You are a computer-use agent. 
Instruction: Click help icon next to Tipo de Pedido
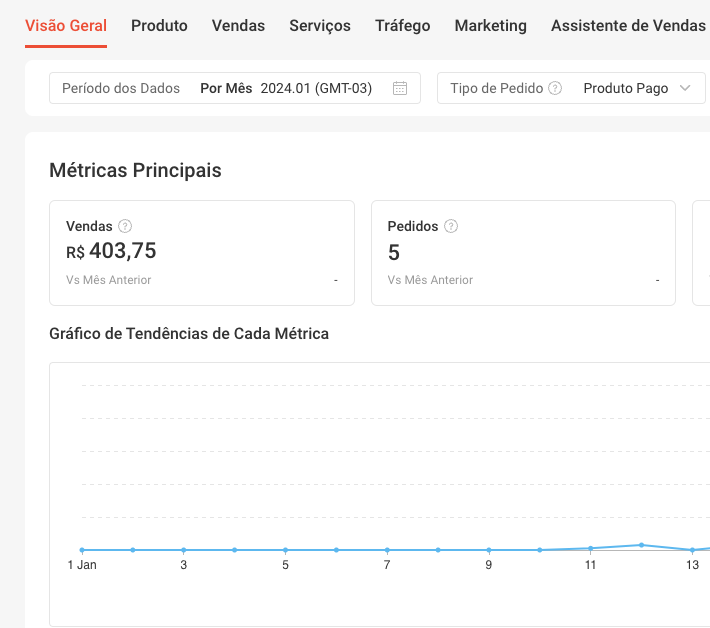point(555,88)
